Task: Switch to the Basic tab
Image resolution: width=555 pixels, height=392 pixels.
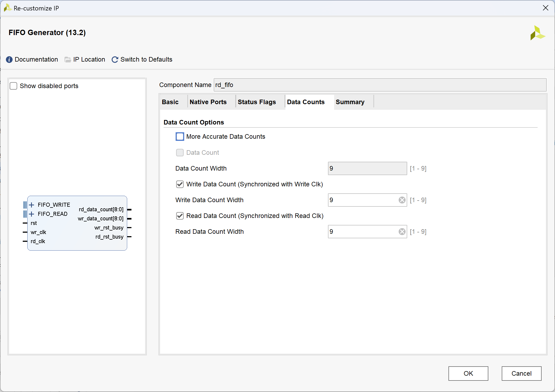Action: tap(170, 102)
